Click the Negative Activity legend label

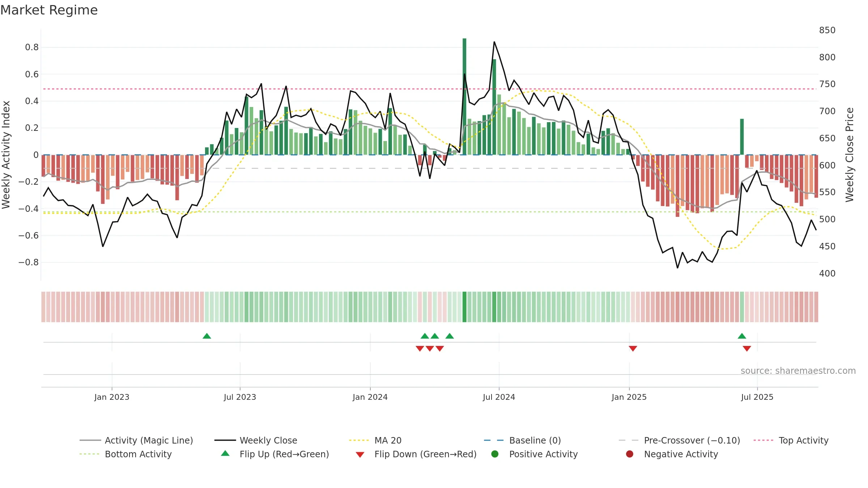681,454
